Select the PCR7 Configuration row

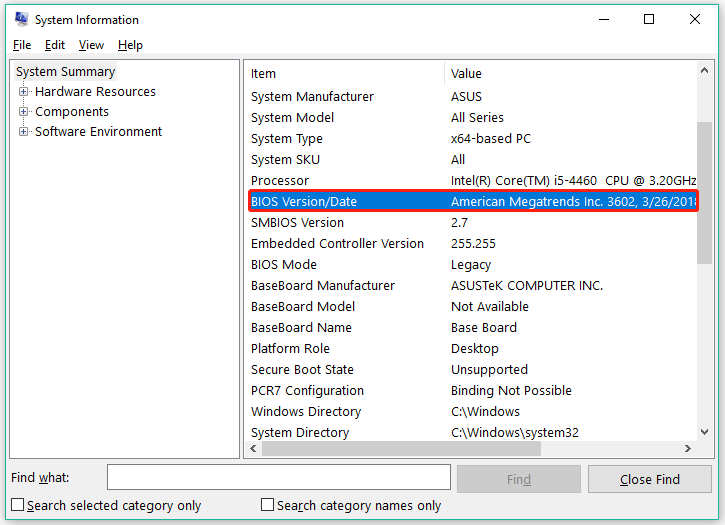[472, 390]
